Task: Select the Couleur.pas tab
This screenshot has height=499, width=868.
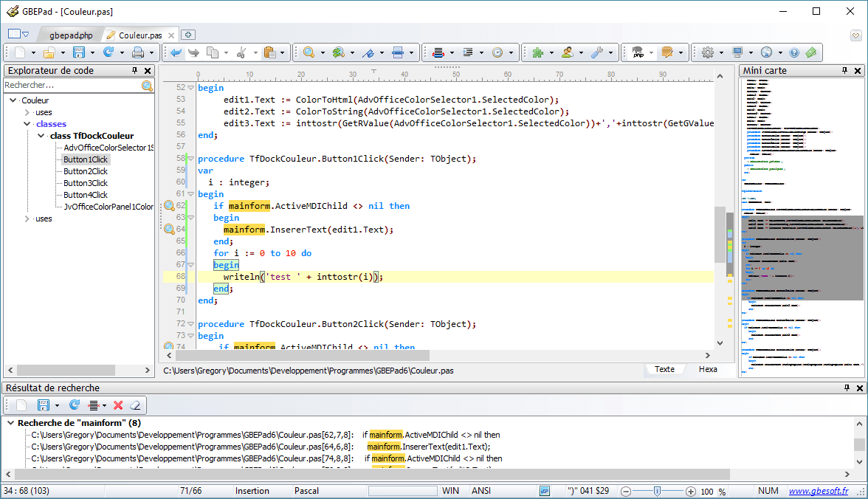Action: 140,35
